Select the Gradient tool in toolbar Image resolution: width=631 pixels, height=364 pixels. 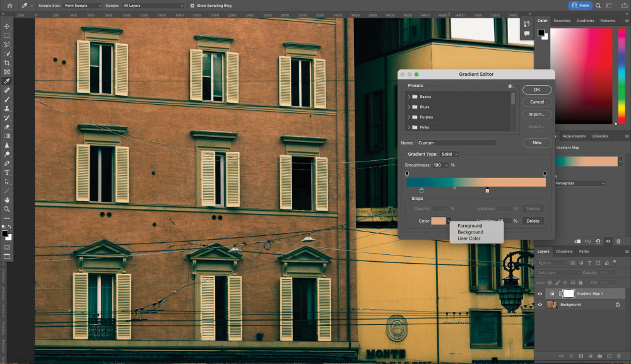click(x=7, y=136)
